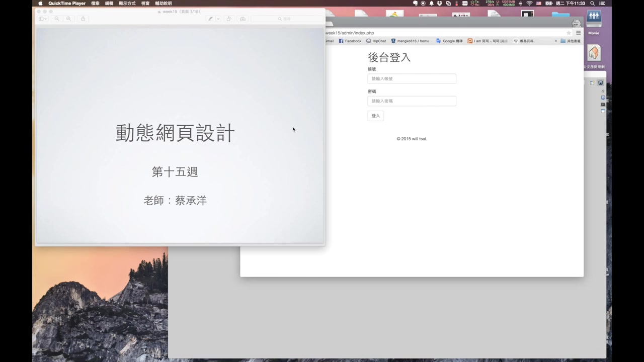Click the browser address bar URL
This screenshot has width=644, height=362.
pyautogui.click(x=350, y=33)
